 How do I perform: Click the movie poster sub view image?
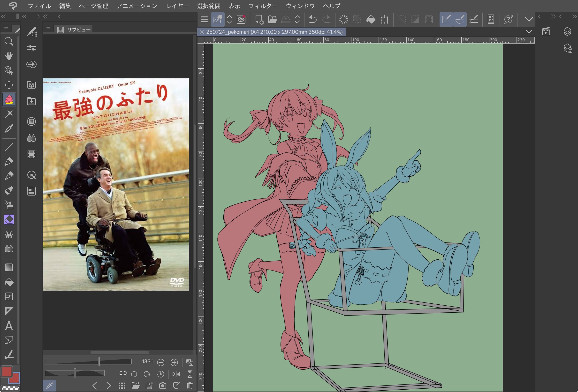point(116,184)
